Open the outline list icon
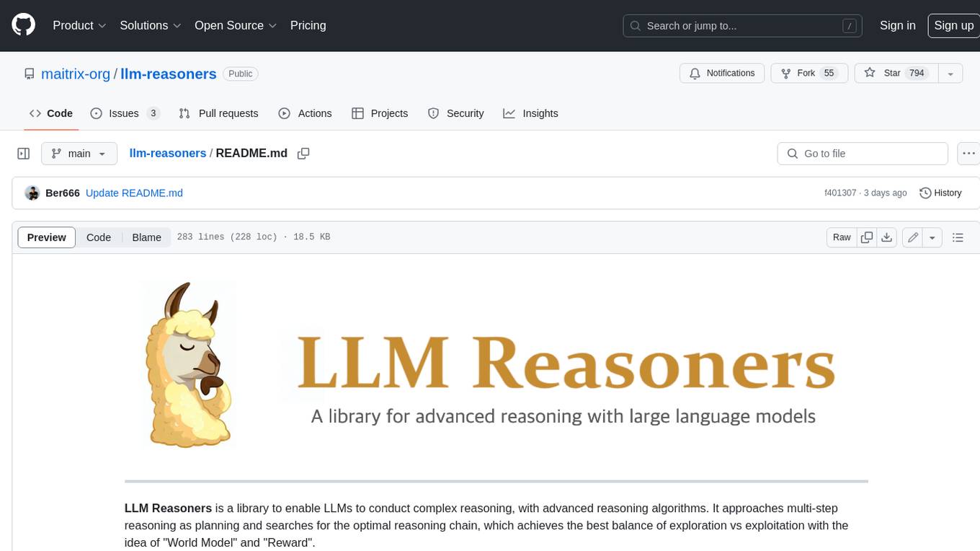This screenshot has width=980, height=551. pos(958,237)
